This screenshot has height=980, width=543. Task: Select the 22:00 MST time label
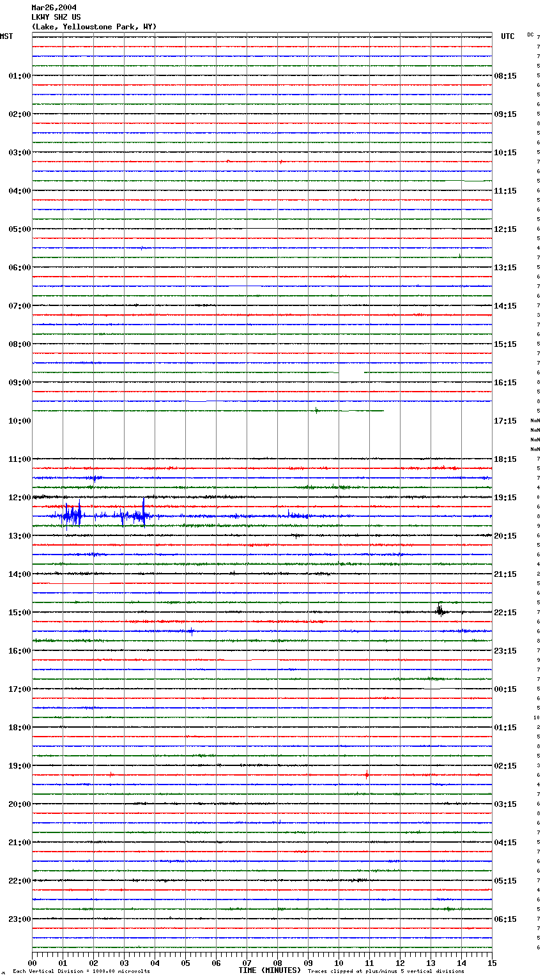(x=20, y=881)
